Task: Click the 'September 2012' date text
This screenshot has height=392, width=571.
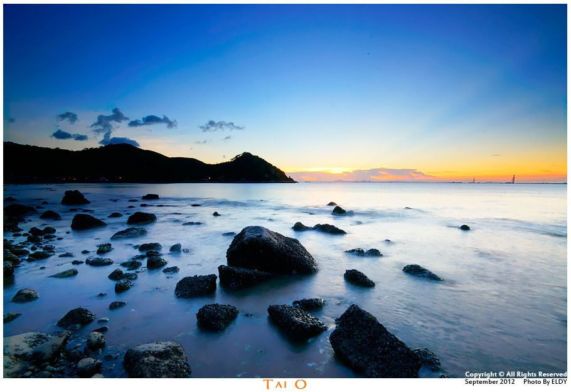Action: point(490,382)
